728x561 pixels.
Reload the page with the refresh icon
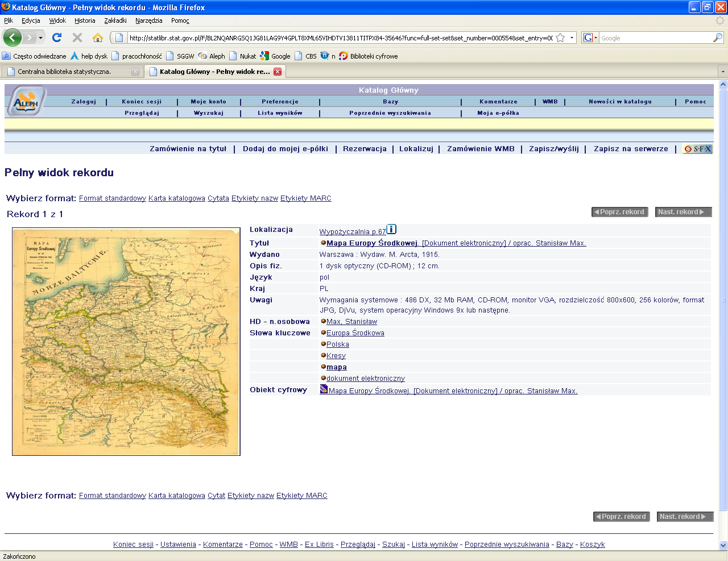56,38
